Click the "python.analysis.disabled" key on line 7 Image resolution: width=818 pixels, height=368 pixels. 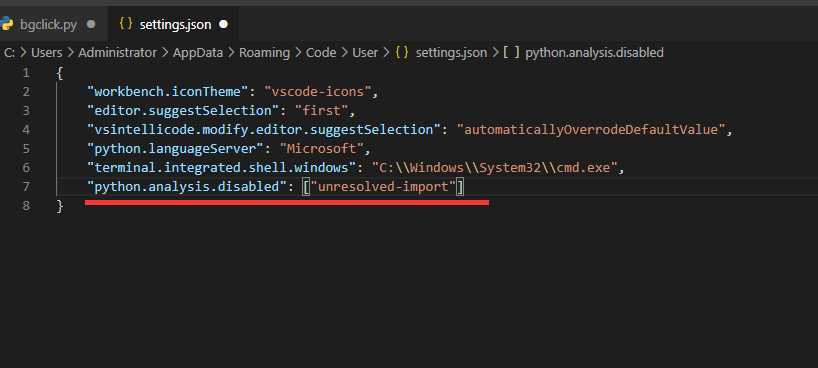(x=186, y=186)
